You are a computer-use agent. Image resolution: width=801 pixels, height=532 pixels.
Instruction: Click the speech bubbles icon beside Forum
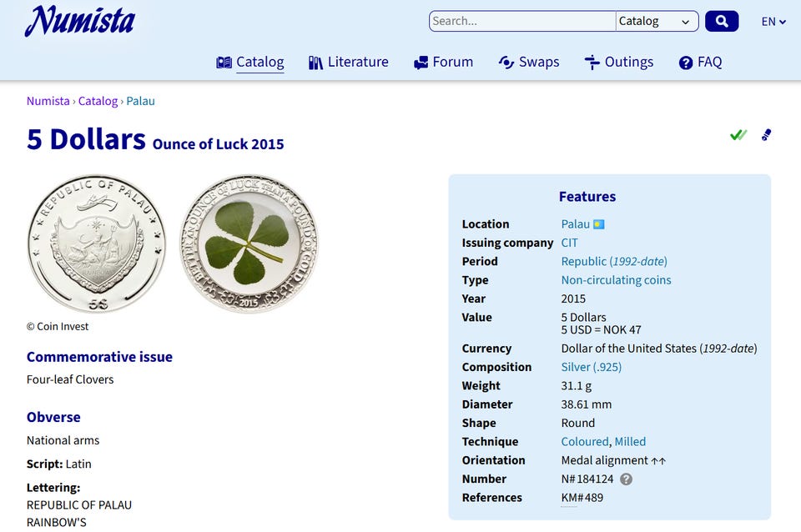pos(421,63)
